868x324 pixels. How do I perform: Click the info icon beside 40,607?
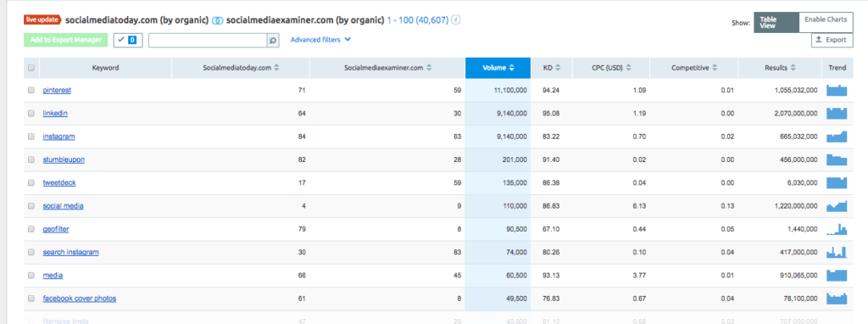pyautogui.click(x=456, y=20)
